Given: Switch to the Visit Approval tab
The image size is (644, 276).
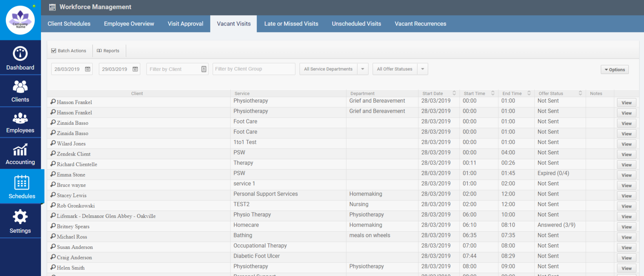Looking at the screenshot, I should point(185,24).
